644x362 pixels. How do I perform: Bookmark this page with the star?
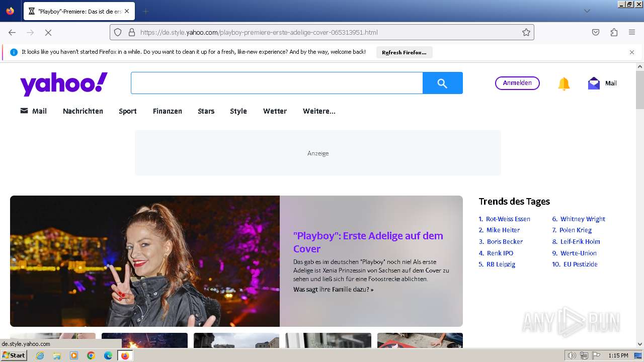(526, 32)
